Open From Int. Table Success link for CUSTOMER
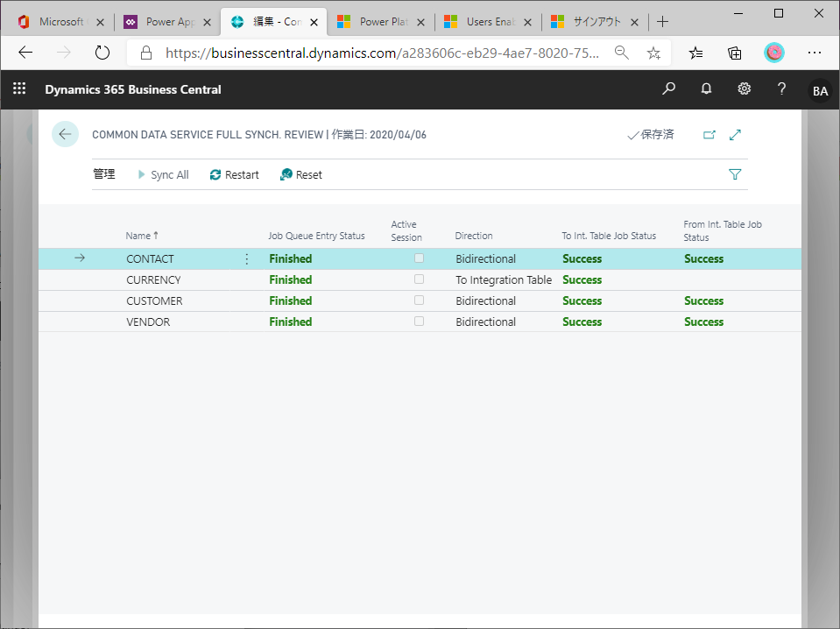Viewport: 840px width, 629px height. click(x=703, y=300)
